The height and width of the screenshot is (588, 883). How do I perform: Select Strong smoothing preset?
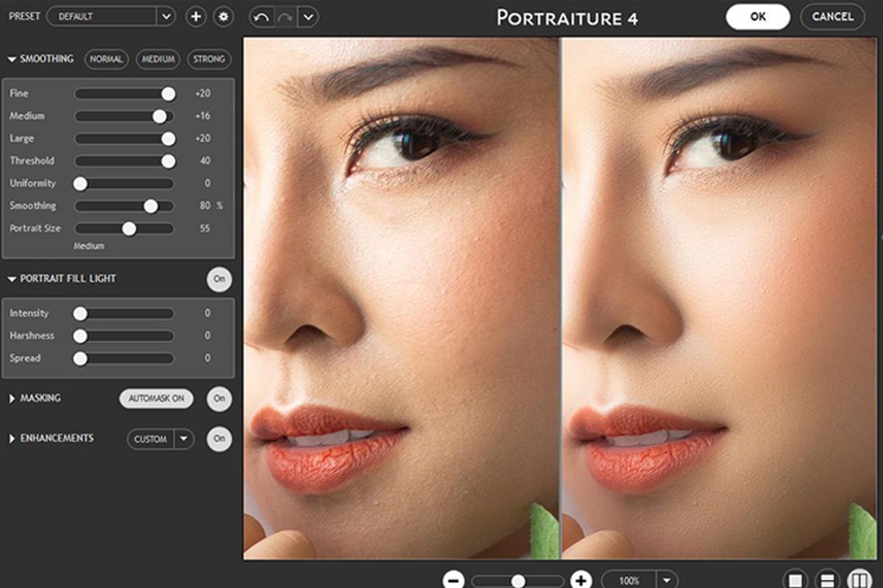click(x=209, y=60)
